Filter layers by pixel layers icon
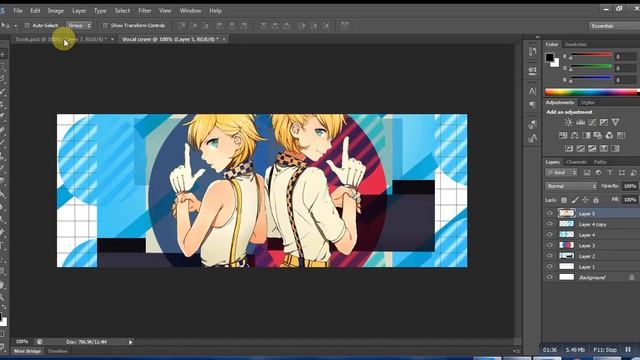The height and width of the screenshot is (360, 640). tap(587, 173)
